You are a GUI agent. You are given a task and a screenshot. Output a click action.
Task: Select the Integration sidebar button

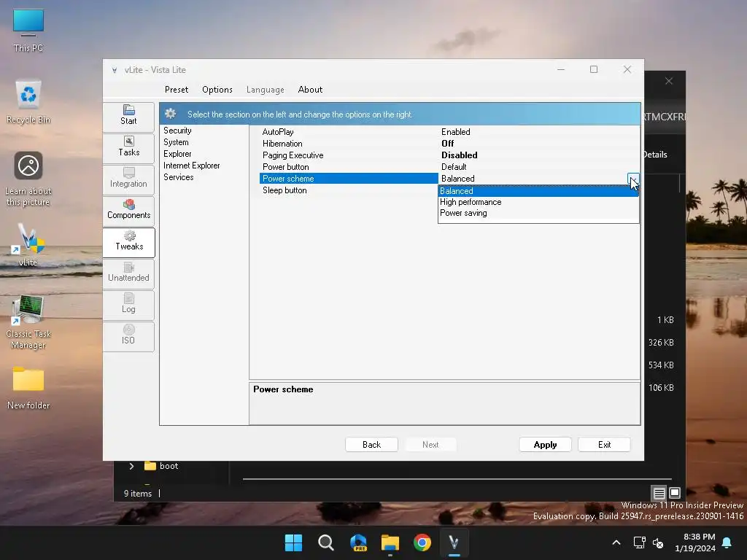coord(128,179)
